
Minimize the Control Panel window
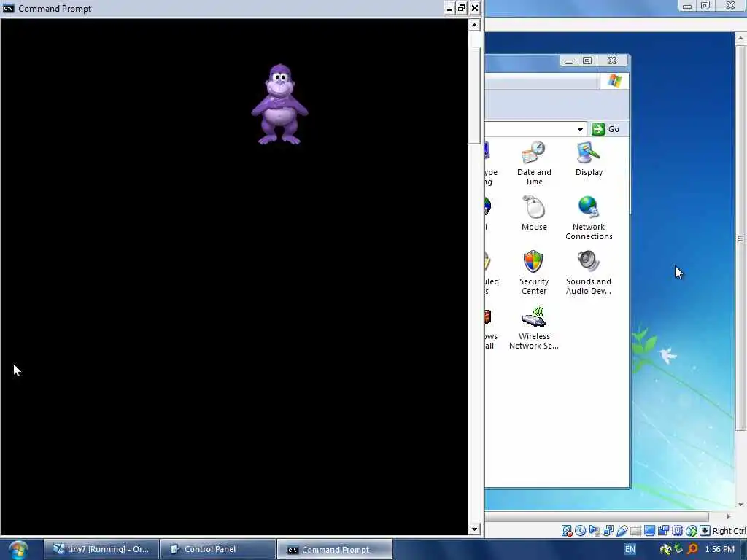tap(569, 61)
